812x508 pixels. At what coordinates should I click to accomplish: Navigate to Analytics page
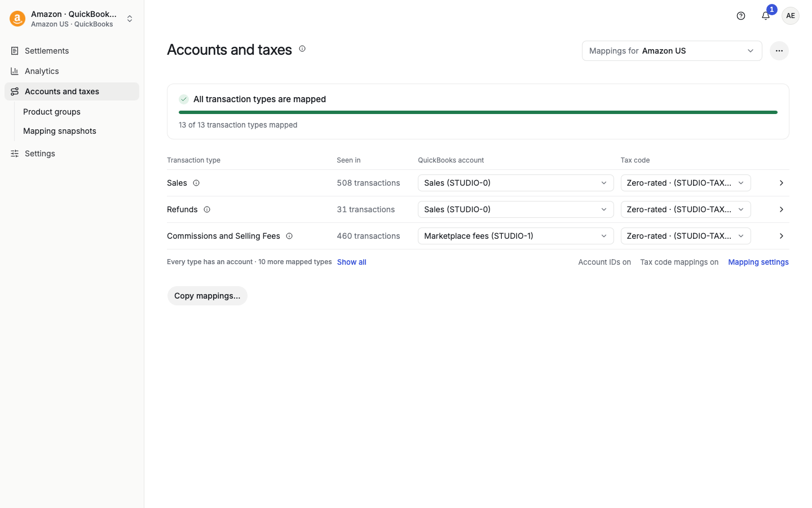(x=72, y=71)
